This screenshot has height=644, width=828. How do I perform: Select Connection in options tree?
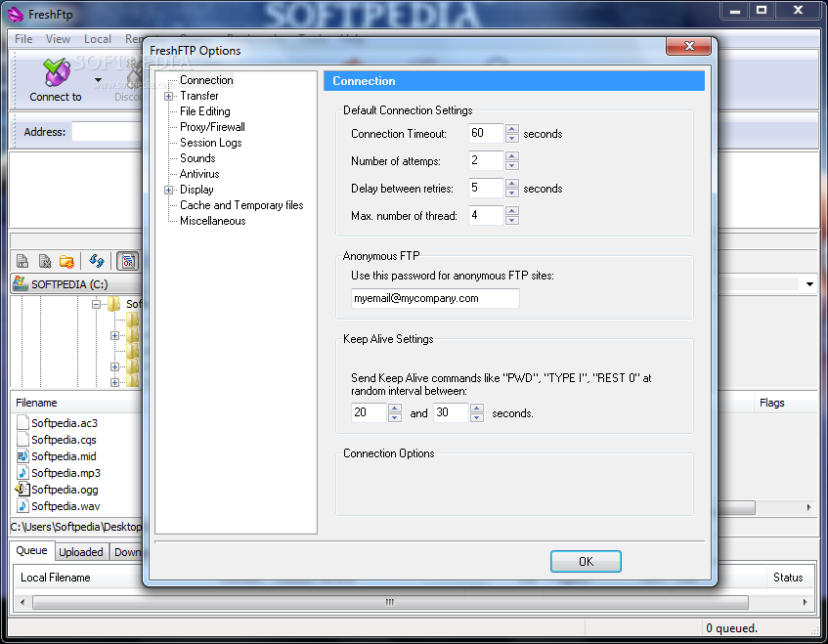click(x=206, y=80)
